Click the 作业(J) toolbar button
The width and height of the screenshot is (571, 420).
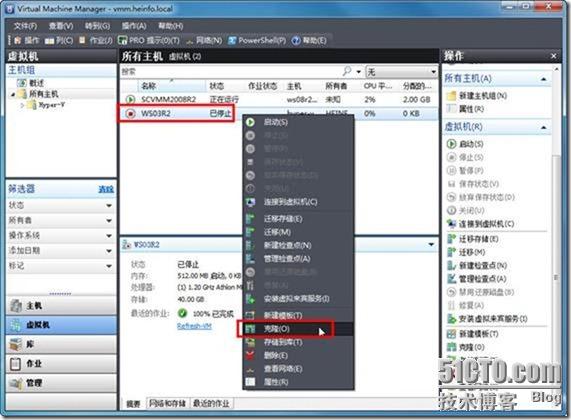point(96,40)
